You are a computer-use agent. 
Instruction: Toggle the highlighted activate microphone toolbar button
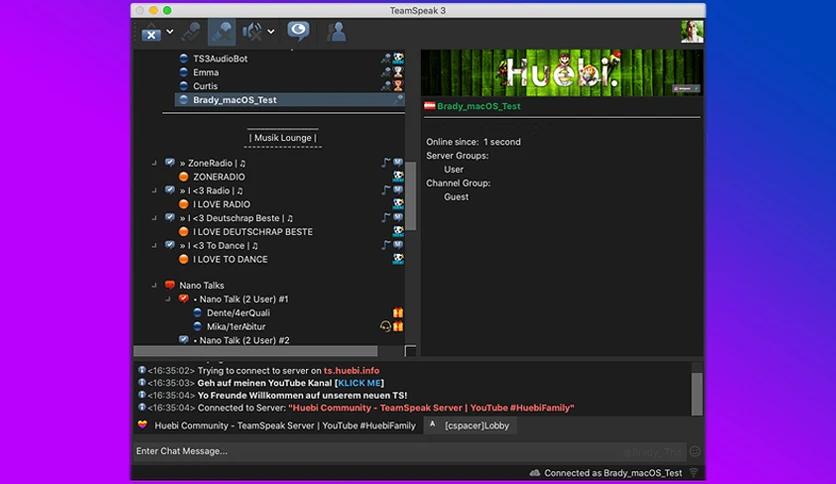point(221,32)
